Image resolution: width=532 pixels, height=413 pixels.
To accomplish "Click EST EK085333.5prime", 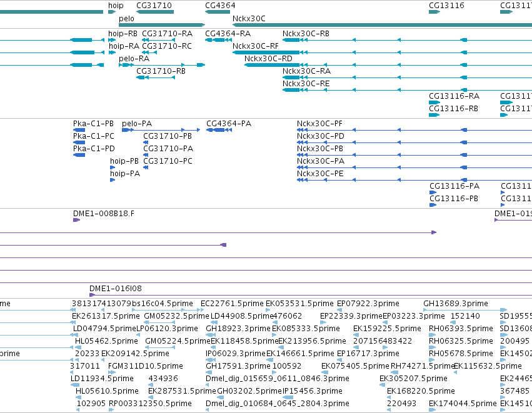I will tap(306, 329).
